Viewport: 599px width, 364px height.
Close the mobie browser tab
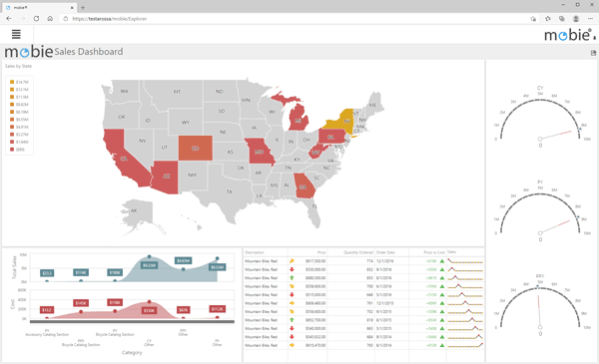(72, 8)
